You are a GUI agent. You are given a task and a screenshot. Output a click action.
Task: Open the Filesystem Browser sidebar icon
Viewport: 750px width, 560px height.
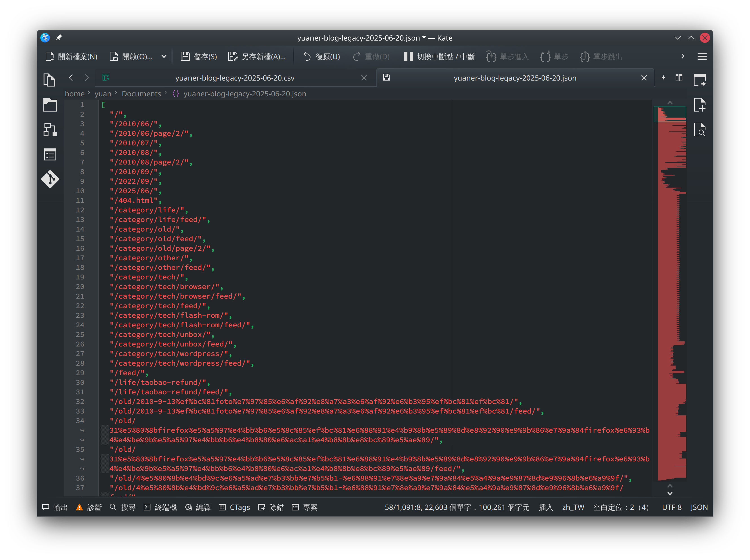[50, 105]
